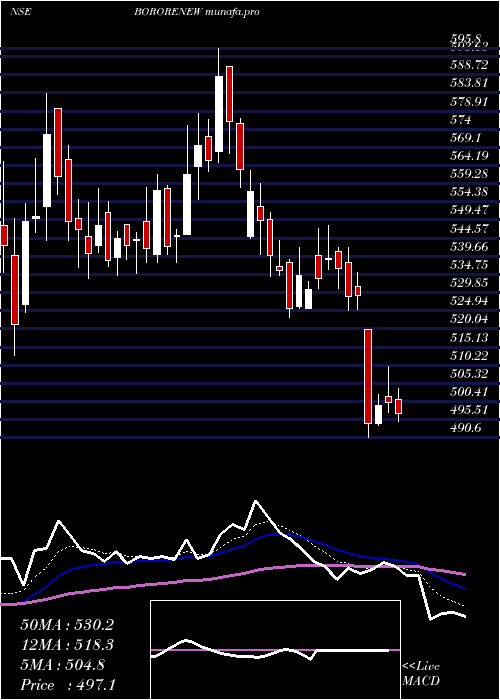Select the 510.22 price level label
500x700 pixels.
tap(468, 356)
